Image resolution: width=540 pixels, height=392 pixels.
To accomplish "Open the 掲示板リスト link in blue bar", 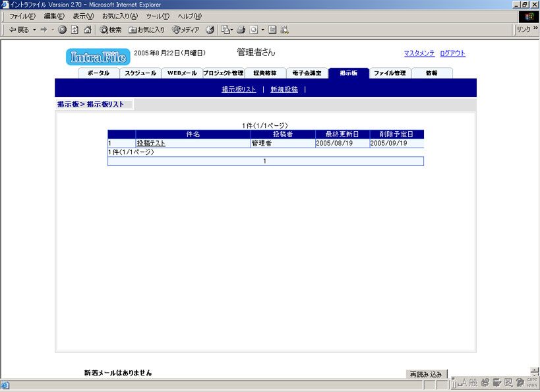I will pos(239,90).
